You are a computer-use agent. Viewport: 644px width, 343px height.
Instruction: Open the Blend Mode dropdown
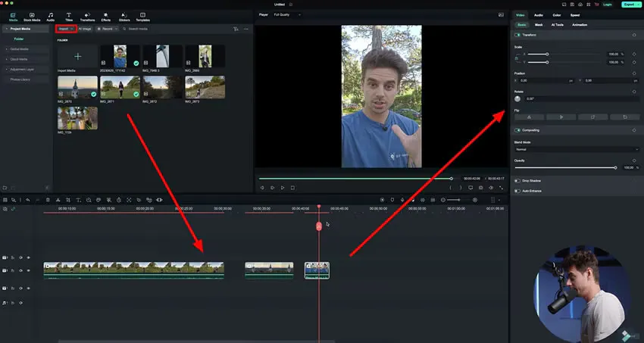pos(575,149)
